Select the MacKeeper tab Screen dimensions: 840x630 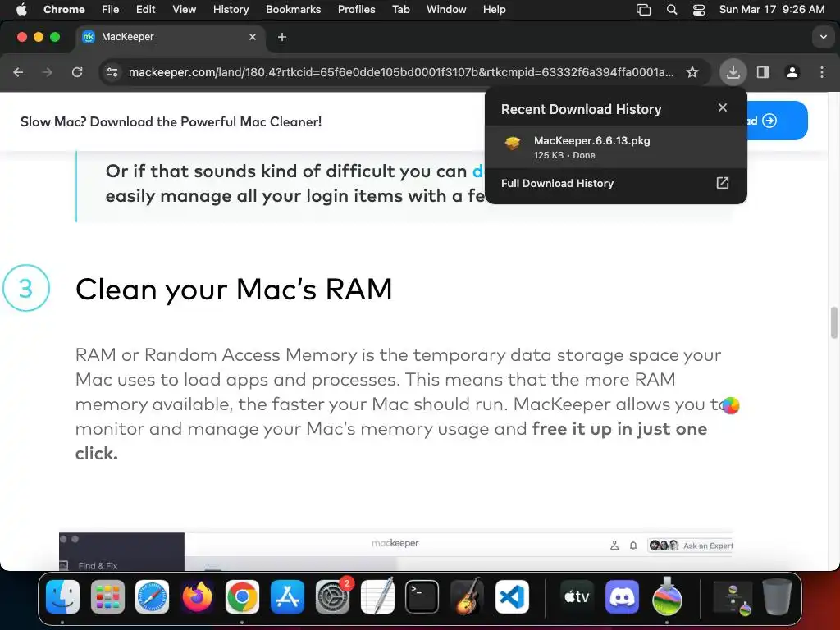(x=169, y=37)
